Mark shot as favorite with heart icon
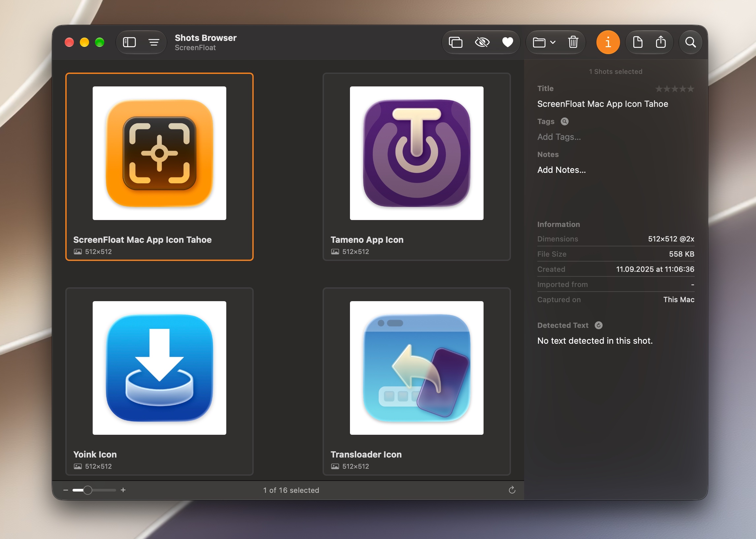 tap(507, 42)
